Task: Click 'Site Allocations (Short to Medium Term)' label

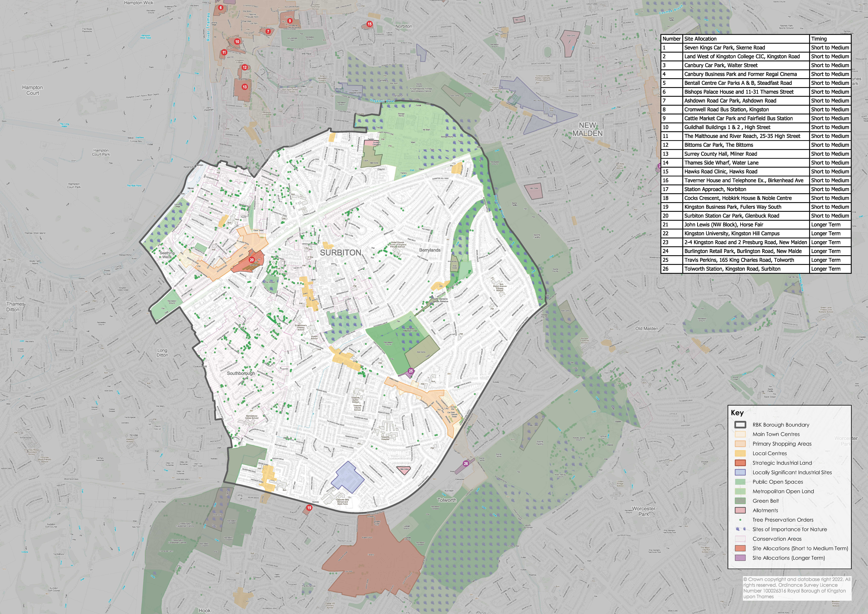Action: pos(800,549)
